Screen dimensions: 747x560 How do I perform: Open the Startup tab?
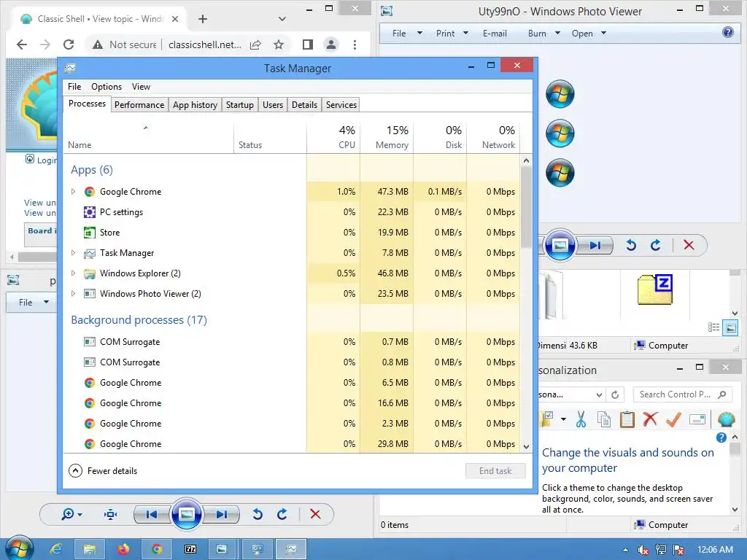pyautogui.click(x=239, y=105)
